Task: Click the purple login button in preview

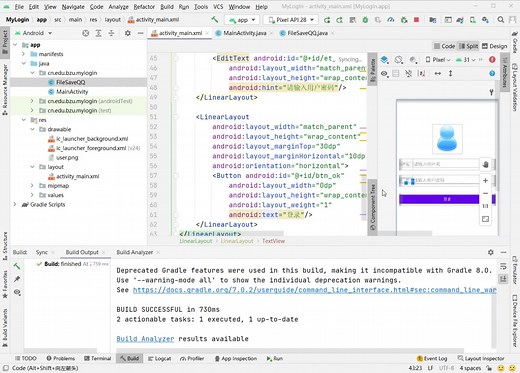Action: [447, 199]
